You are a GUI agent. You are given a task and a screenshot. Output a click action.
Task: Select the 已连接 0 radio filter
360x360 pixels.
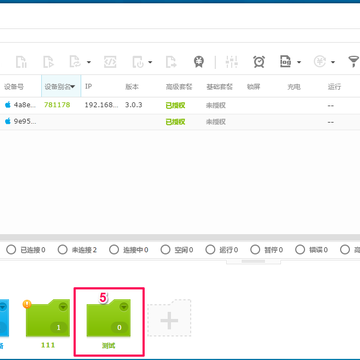[x=11, y=250]
